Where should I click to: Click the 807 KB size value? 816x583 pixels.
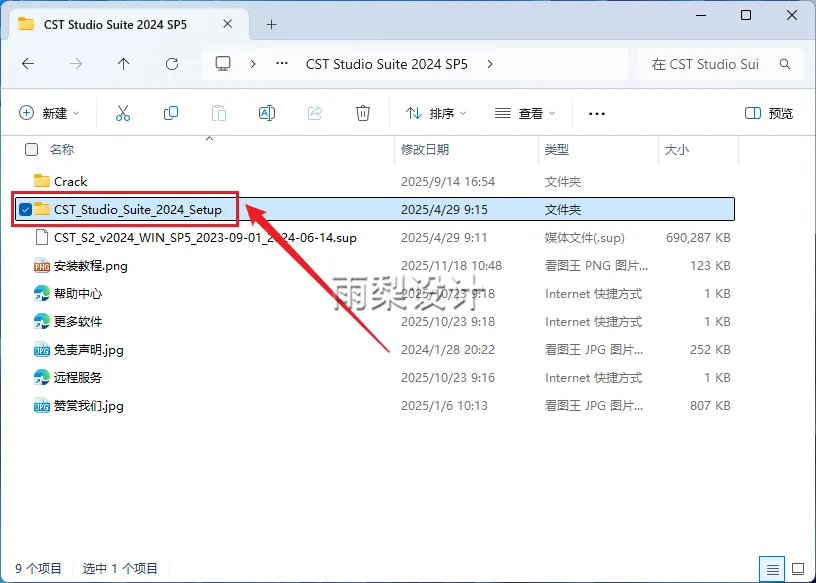point(710,405)
